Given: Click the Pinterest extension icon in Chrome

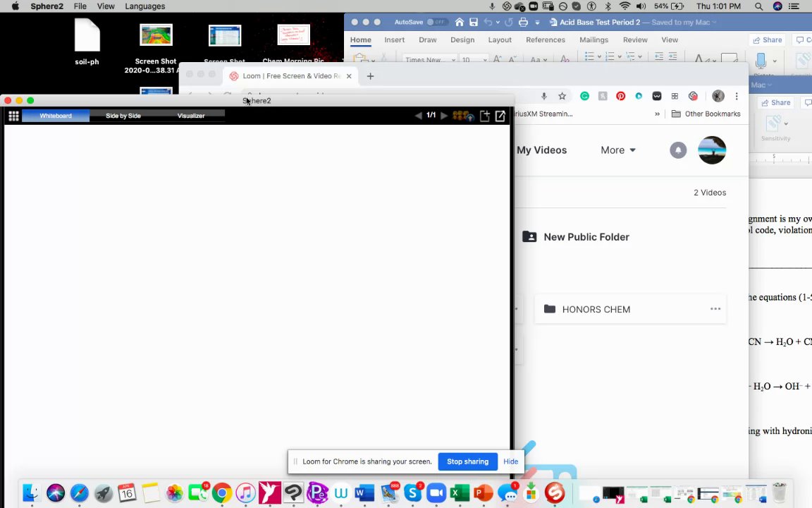Looking at the screenshot, I should pos(620,96).
